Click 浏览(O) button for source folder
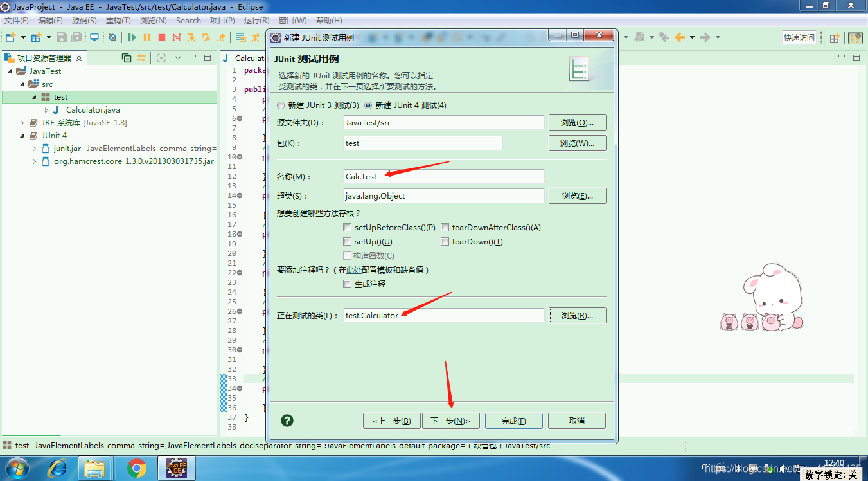868x481 pixels. coord(577,123)
